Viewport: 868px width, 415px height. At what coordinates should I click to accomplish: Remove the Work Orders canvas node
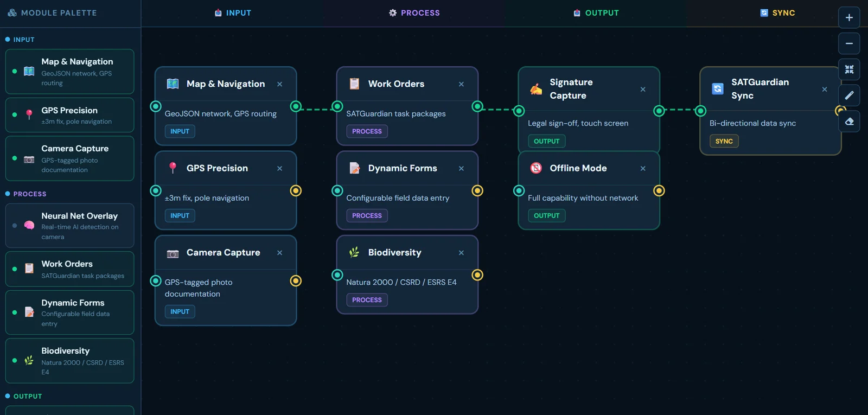461,84
